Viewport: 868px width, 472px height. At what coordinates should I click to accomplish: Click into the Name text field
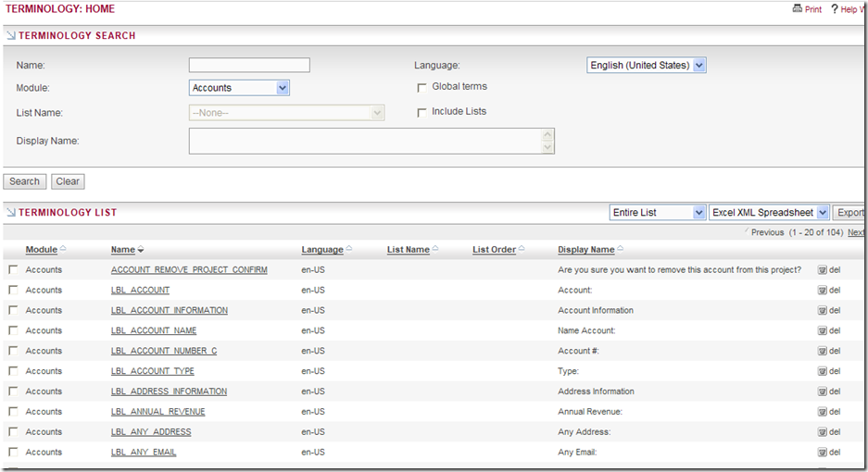(x=249, y=66)
